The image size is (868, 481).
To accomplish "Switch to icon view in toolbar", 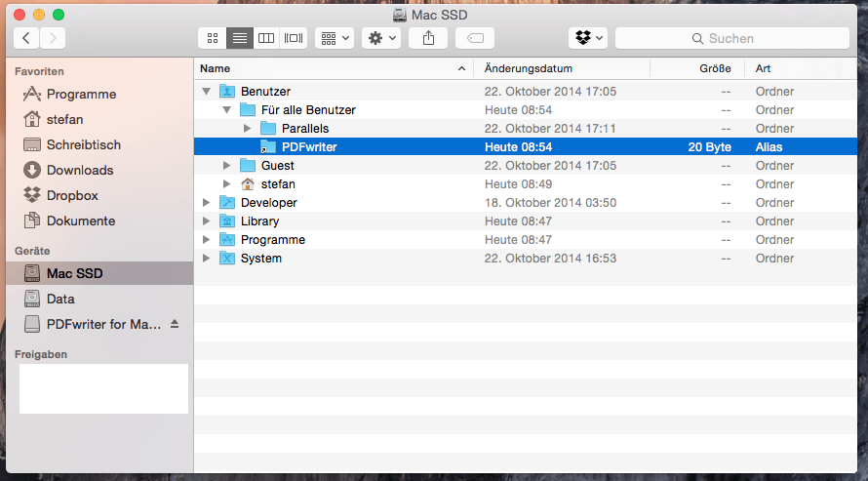I will [x=212, y=38].
